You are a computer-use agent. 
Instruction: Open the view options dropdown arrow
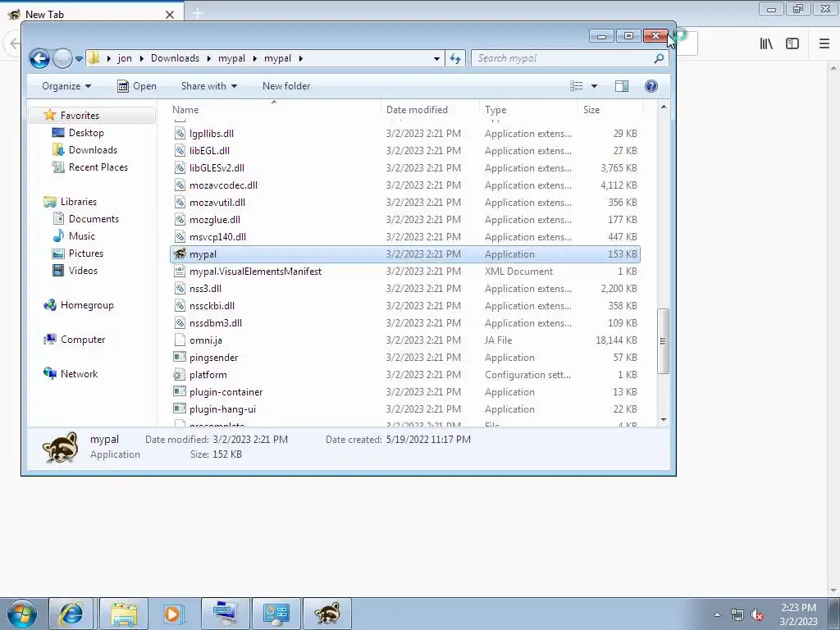click(x=594, y=86)
